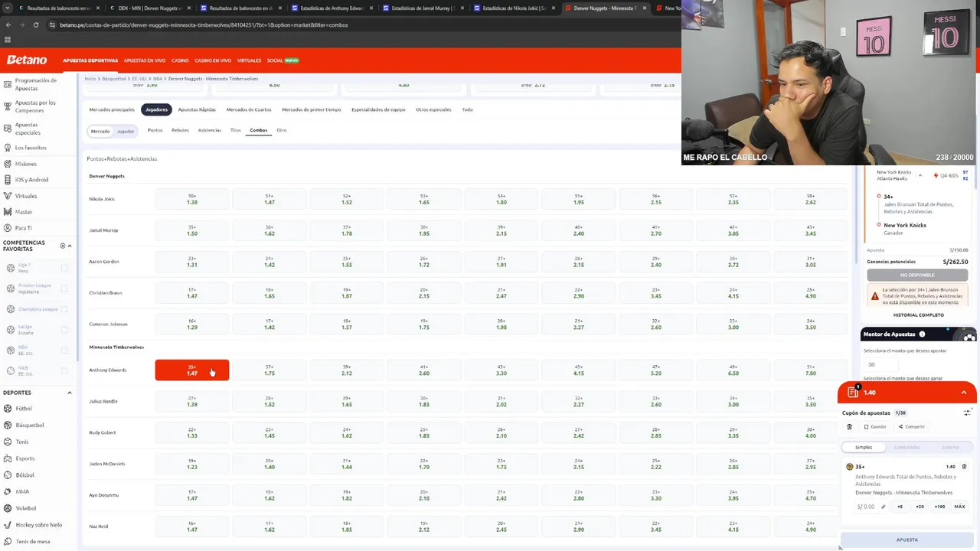Open Apuestas en Vivo in top menu

pos(145,60)
